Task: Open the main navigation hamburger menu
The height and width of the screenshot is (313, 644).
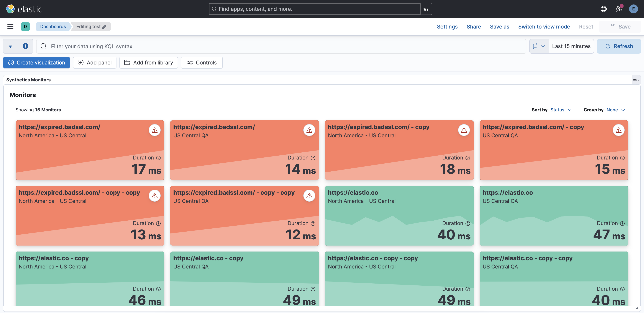Action: click(x=10, y=26)
